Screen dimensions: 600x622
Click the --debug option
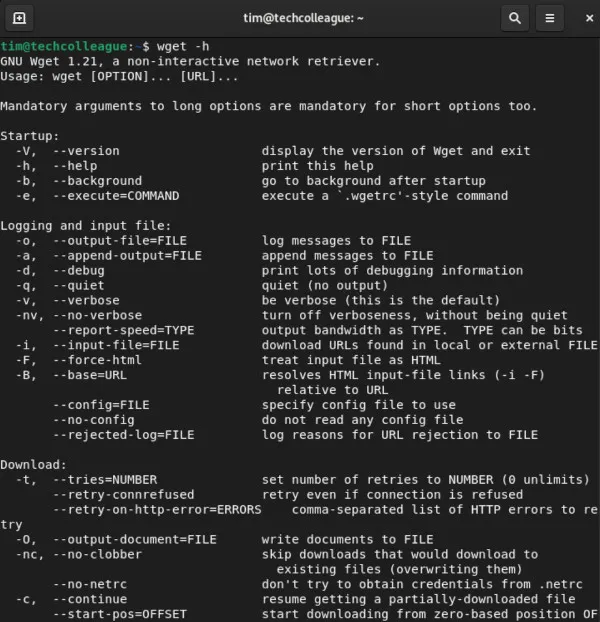click(79, 271)
